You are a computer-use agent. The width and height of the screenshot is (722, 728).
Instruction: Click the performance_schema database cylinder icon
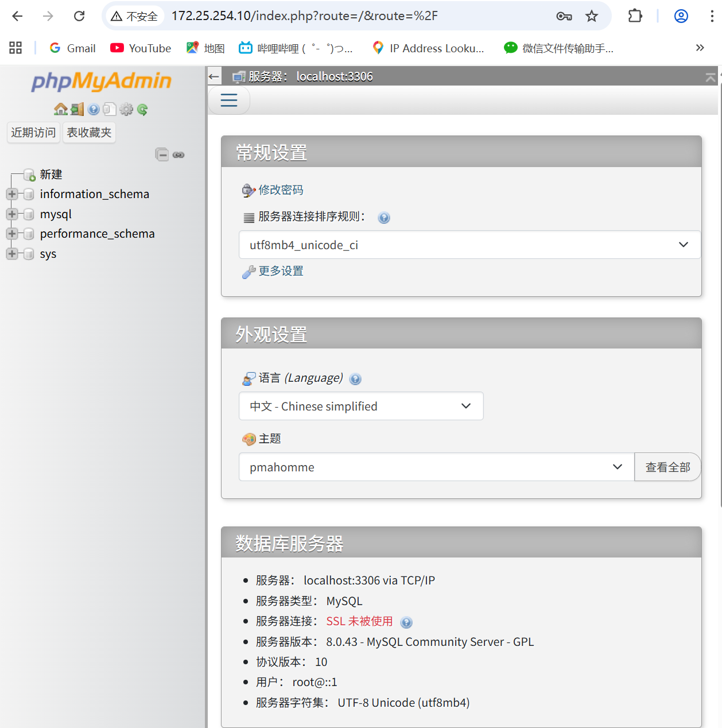pos(29,234)
